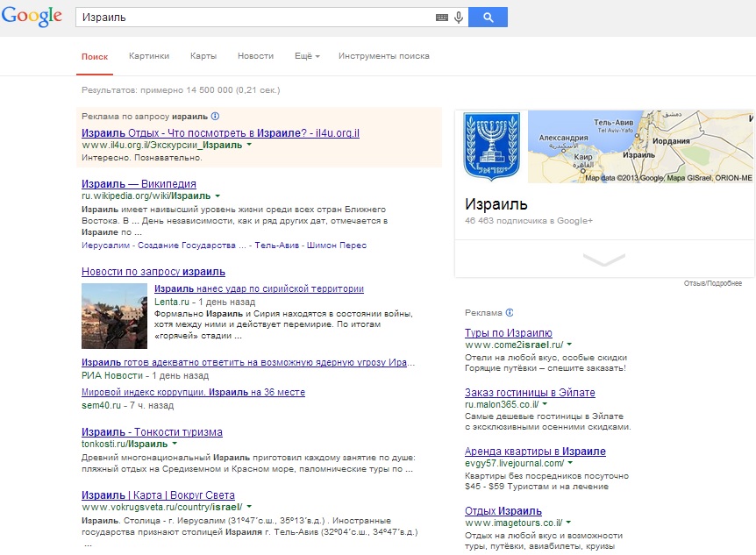Viewport: 756px width, 555px height.
Task: Click 'sem40.ru - 7 ч. назад' source text
Action: (x=128, y=406)
